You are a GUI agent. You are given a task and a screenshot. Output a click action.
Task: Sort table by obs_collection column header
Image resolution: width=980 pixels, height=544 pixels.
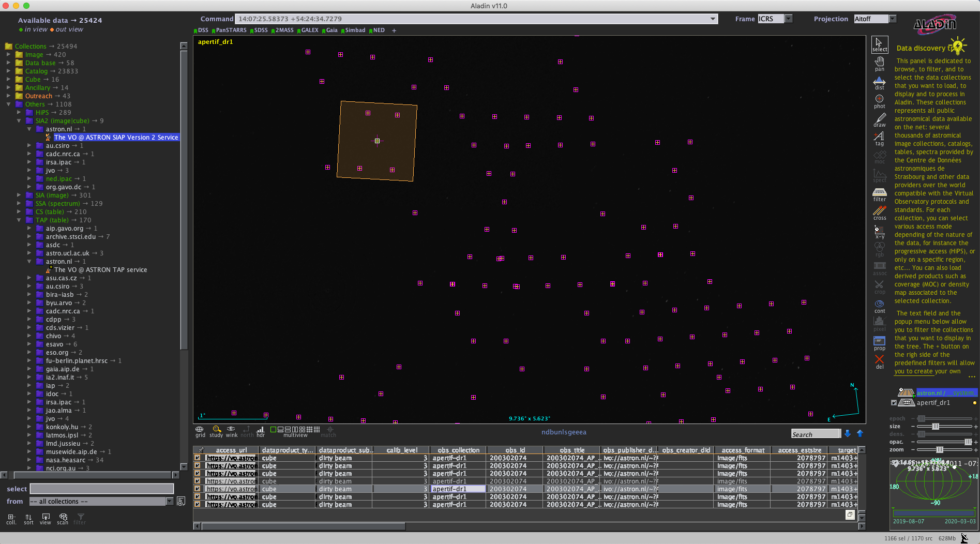(458, 450)
